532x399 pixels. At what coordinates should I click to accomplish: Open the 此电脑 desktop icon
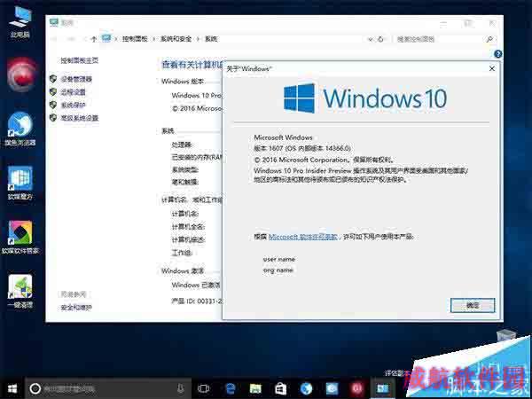[x=20, y=21]
